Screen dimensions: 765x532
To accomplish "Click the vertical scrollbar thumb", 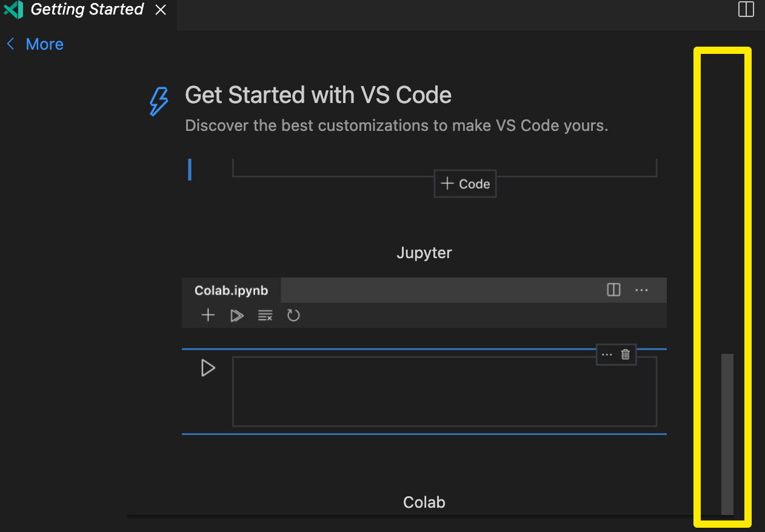I will tap(727, 434).
